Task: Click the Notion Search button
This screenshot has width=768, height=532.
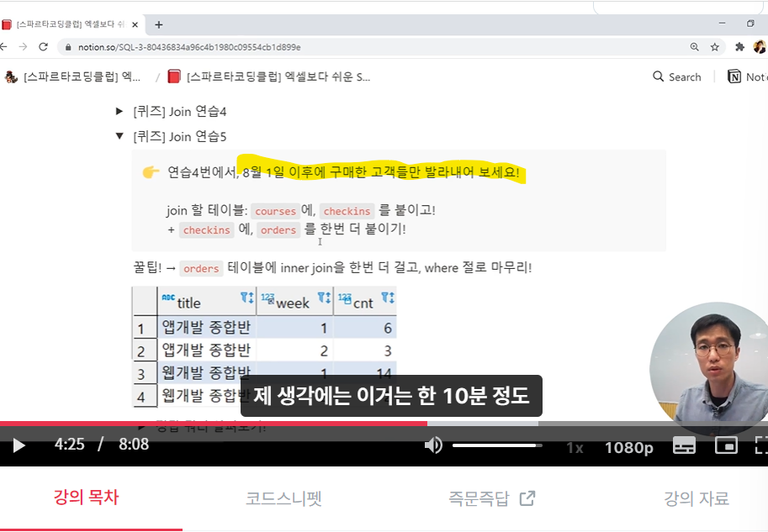Action: coord(677,76)
